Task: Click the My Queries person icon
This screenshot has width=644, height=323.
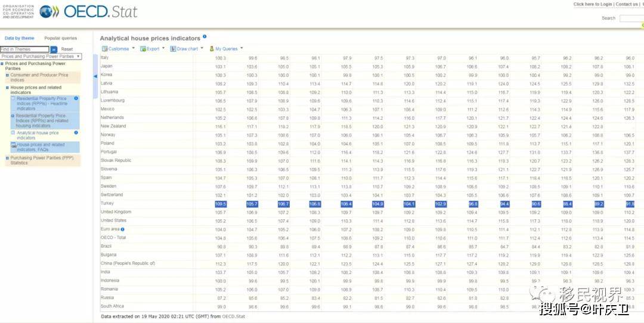Action: [x=211, y=49]
